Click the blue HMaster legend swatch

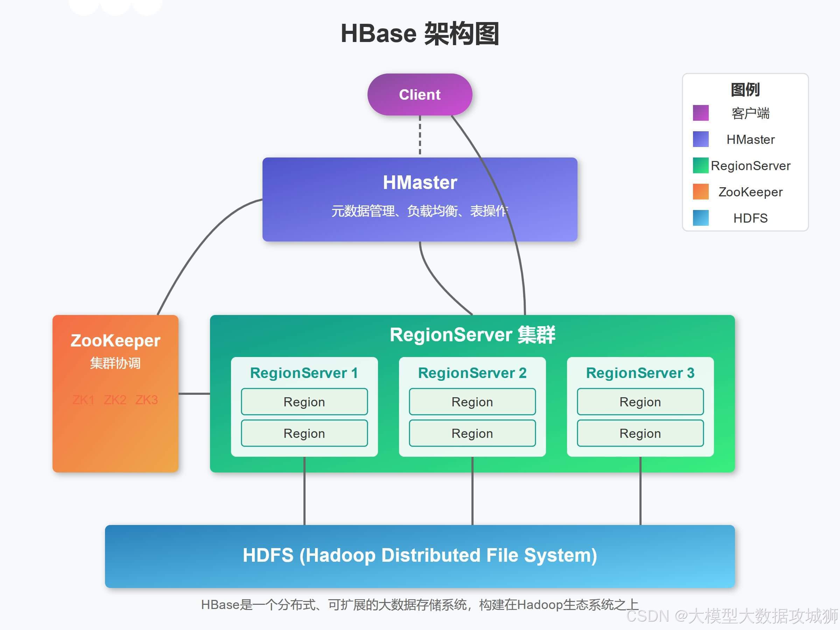[x=701, y=140]
